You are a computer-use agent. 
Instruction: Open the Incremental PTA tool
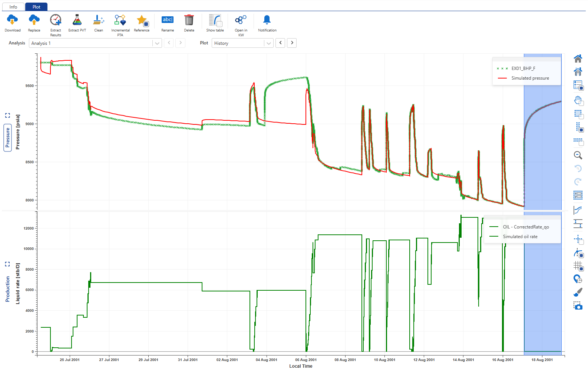(120, 20)
